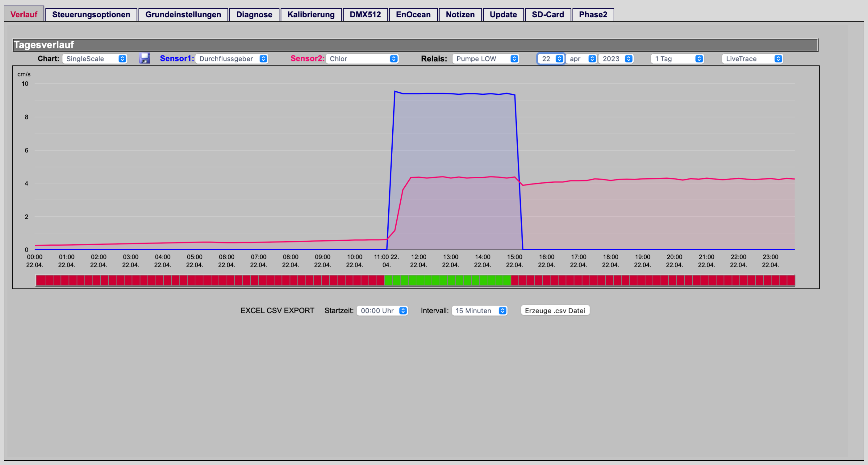This screenshot has height=465, width=868.
Task: Click the Chart label
Action: click(48, 59)
